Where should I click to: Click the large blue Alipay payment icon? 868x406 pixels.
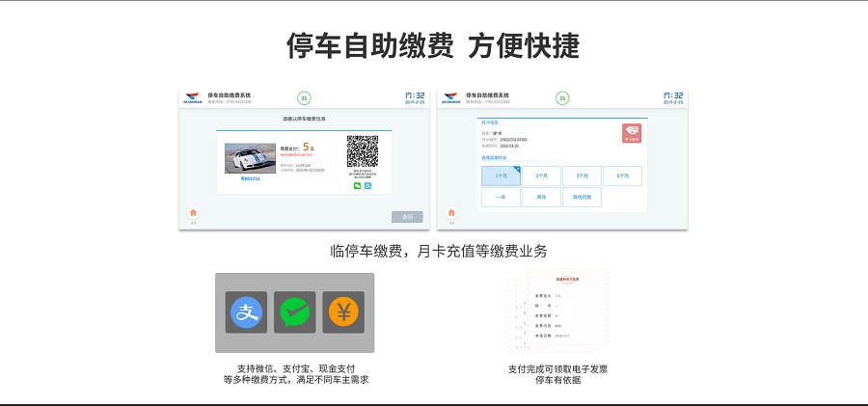[246, 312]
